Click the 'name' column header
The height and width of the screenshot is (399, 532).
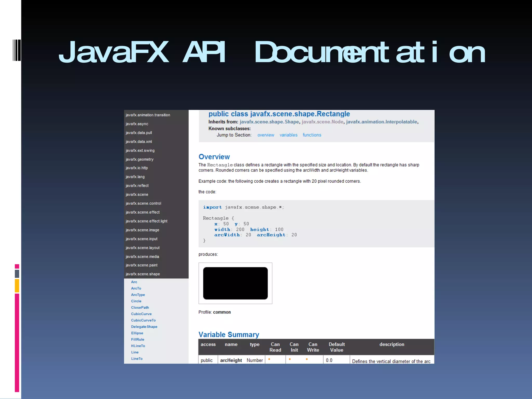coord(231,344)
